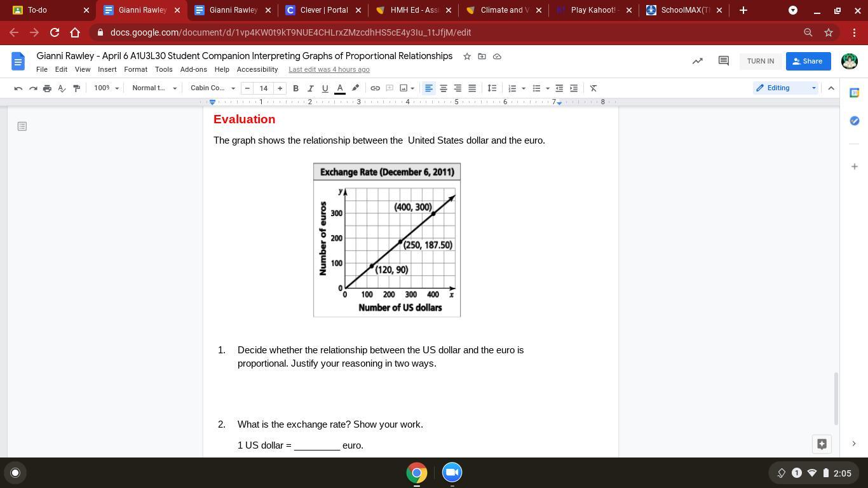The image size is (868, 488).
Task: Open Google Tasks in the side panel
Action: pyautogui.click(x=855, y=121)
